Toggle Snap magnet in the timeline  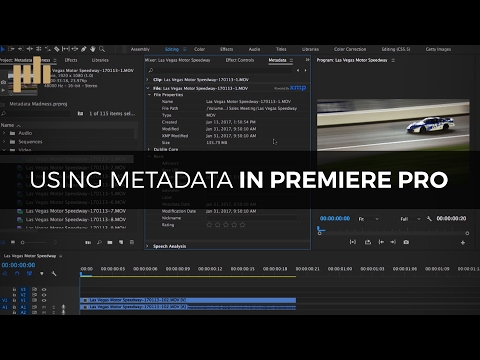(17, 274)
